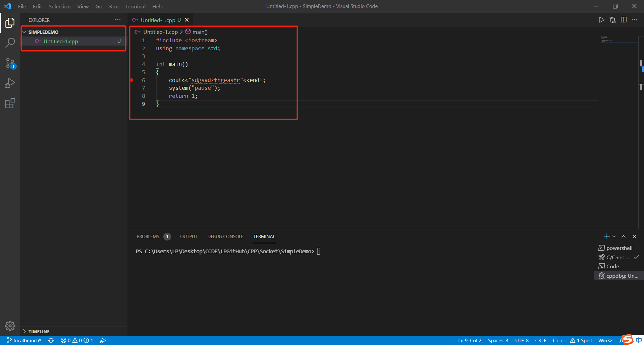Click the Synchronize Changes icon in status bar
This screenshot has height=345, width=644.
[51, 341]
